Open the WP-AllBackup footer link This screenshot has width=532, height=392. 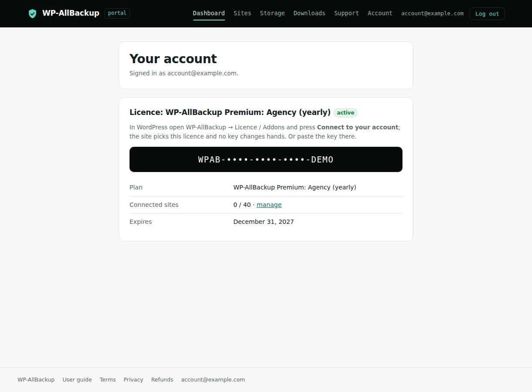(x=36, y=380)
